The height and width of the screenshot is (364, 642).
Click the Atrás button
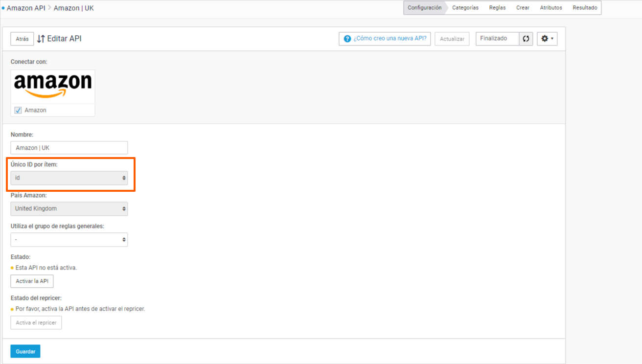[22, 39]
